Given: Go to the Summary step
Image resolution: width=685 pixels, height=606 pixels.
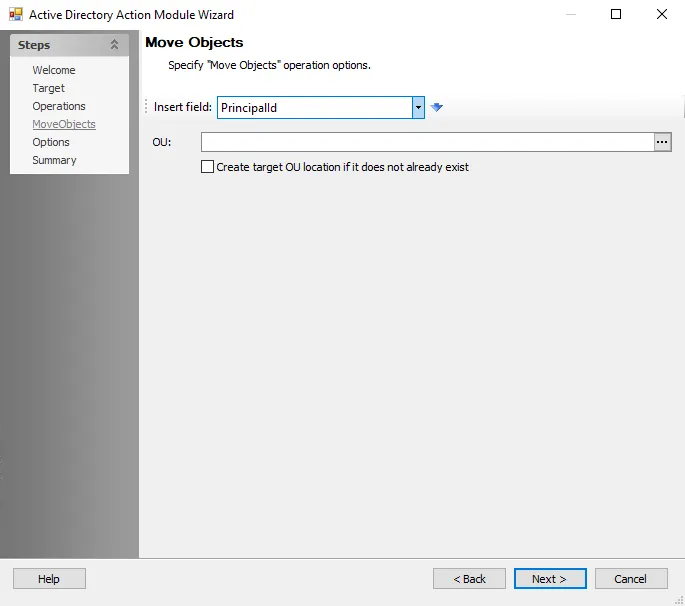Looking at the screenshot, I should coord(54,160).
